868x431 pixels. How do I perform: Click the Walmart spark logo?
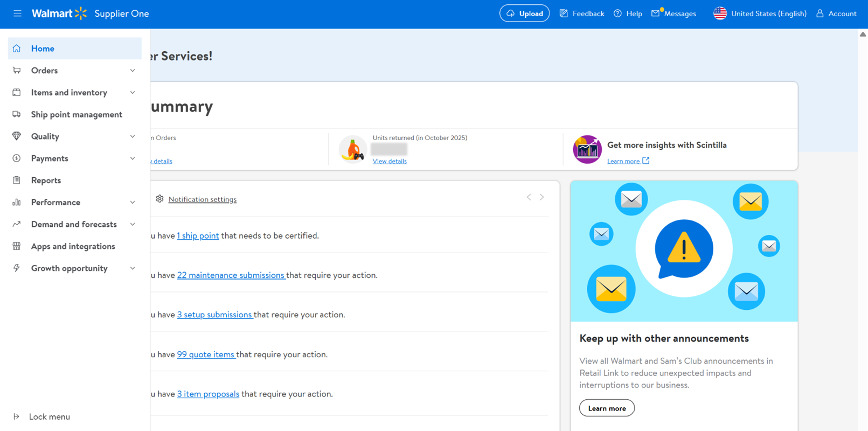[81, 13]
